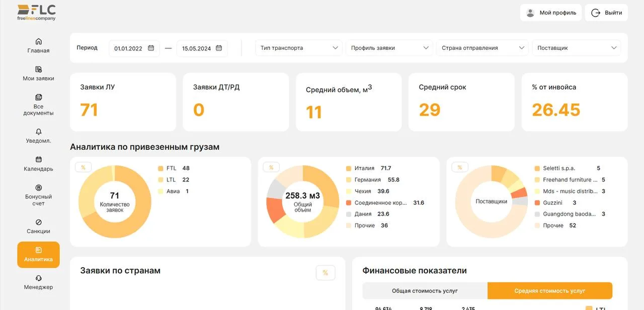
Task: Open the Уведомл. bell icon
Action: (39, 132)
